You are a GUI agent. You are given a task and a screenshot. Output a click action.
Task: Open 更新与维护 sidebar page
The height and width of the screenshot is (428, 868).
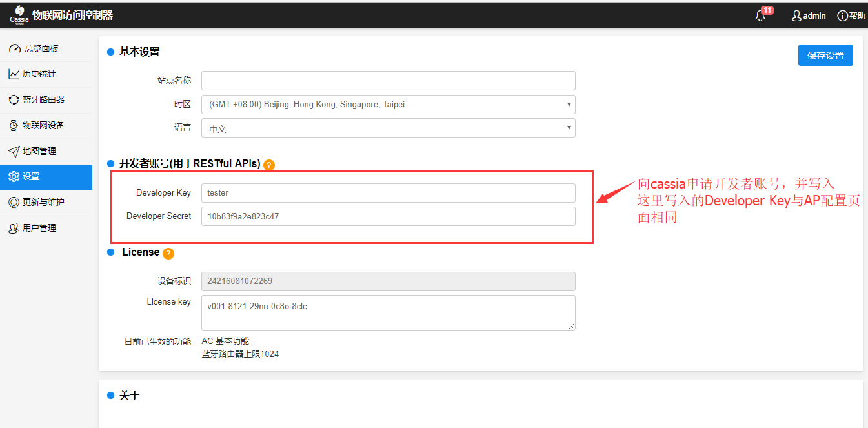pos(43,202)
